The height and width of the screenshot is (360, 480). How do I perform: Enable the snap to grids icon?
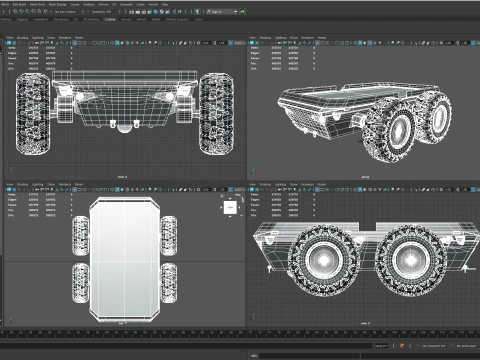(x=15, y=11)
